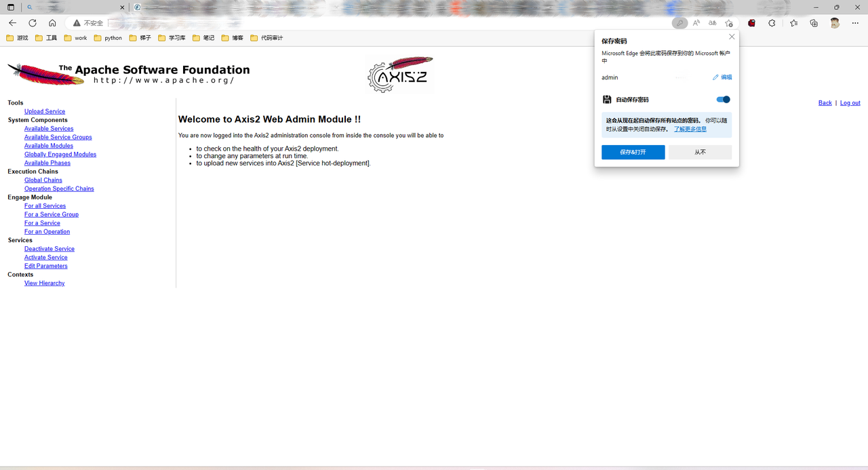This screenshot has height=470, width=868.
Task: Go to browser home page icon
Action: 52,23
